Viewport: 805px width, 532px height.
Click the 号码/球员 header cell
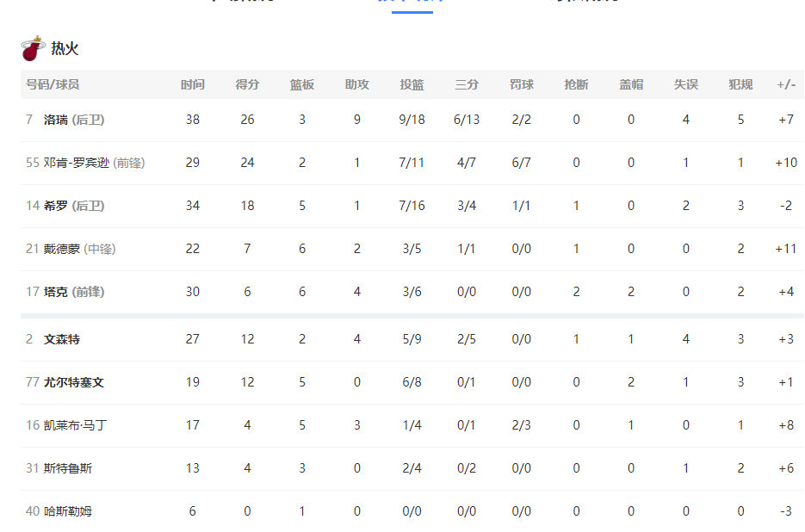[x=53, y=84]
